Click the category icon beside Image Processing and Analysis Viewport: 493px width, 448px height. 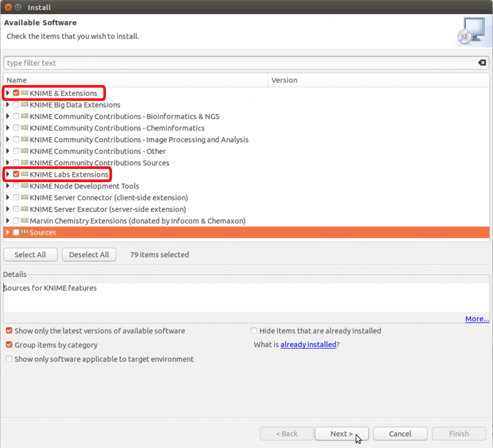point(25,140)
